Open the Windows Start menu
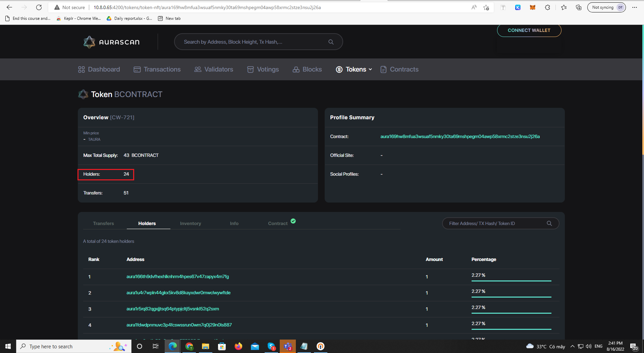Screen dimensions: 644x353 coord(8,346)
